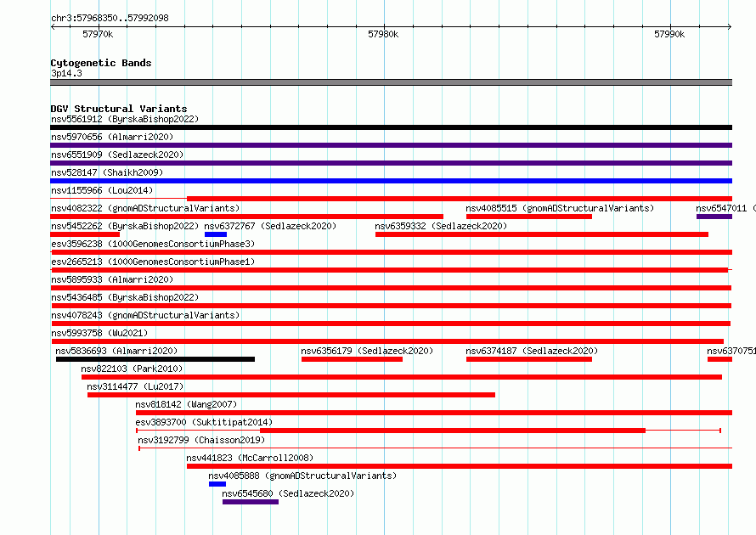The width and height of the screenshot is (756, 535).
Task: Click the chr3:57968350..57992098 region label
Action: pos(110,18)
